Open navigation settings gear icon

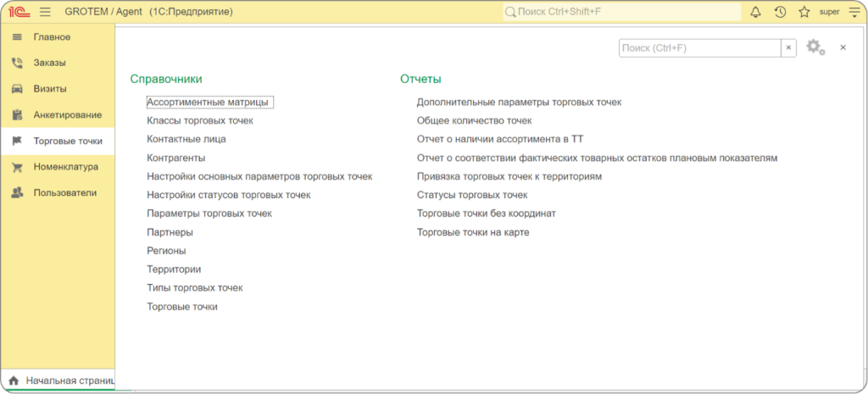[815, 47]
